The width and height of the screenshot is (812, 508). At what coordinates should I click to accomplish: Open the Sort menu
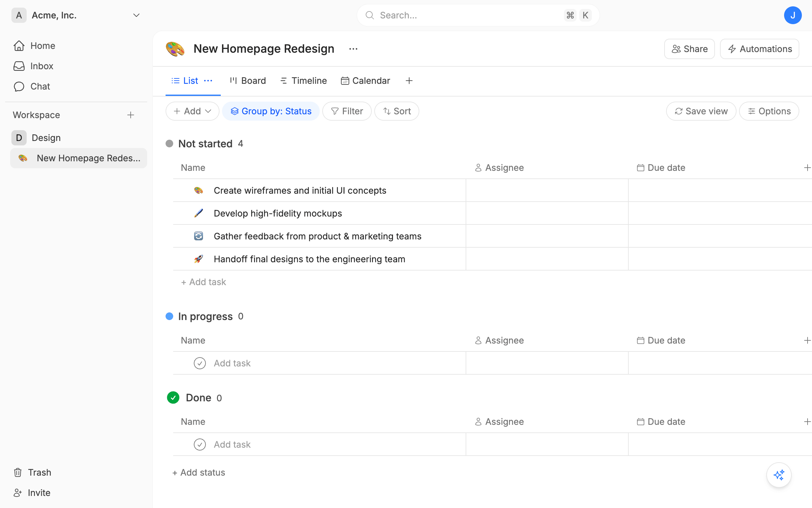[396, 111]
